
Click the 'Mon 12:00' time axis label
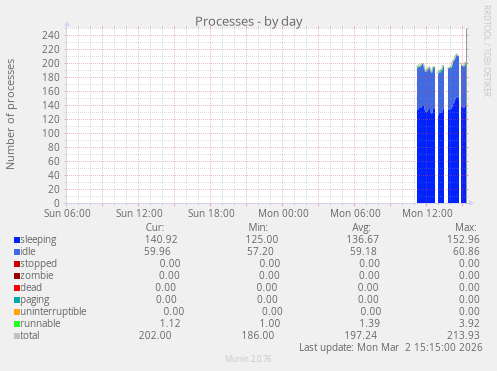tap(427, 213)
